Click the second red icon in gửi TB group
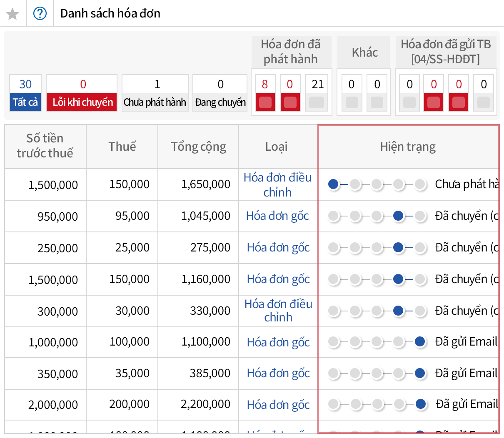 pyautogui.click(x=458, y=102)
